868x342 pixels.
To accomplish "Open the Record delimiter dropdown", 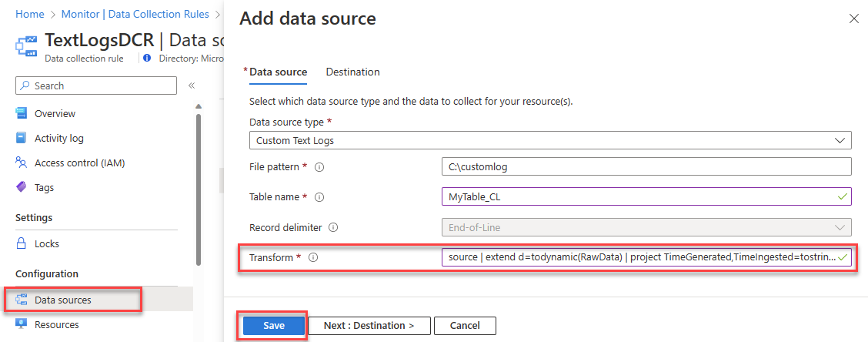I will pyautogui.click(x=645, y=227).
